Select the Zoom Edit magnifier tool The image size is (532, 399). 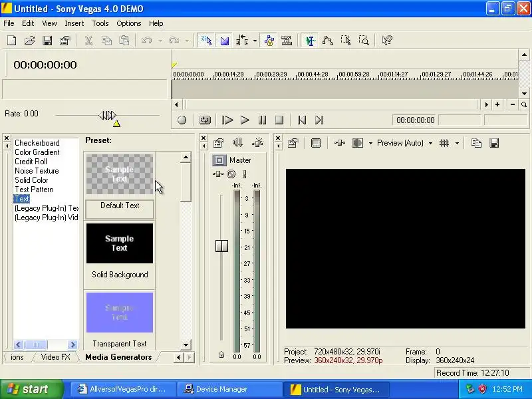(x=364, y=41)
